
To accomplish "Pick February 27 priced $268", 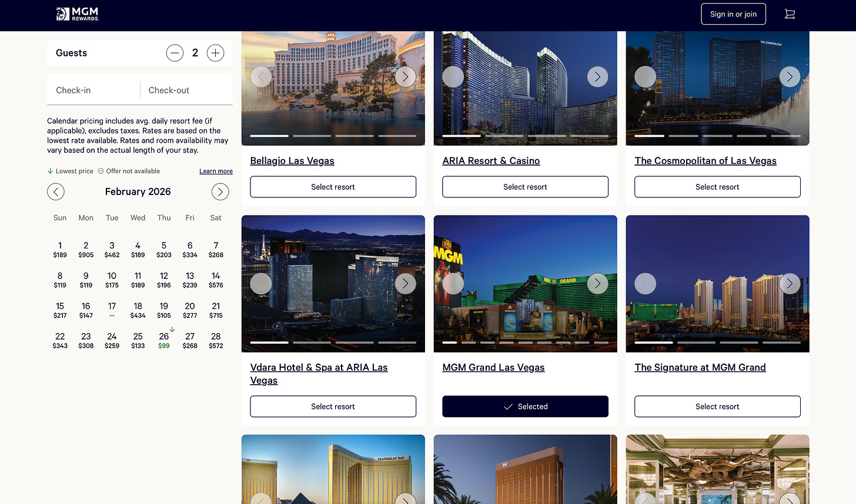I will pyautogui.click(x=190, y=341).
